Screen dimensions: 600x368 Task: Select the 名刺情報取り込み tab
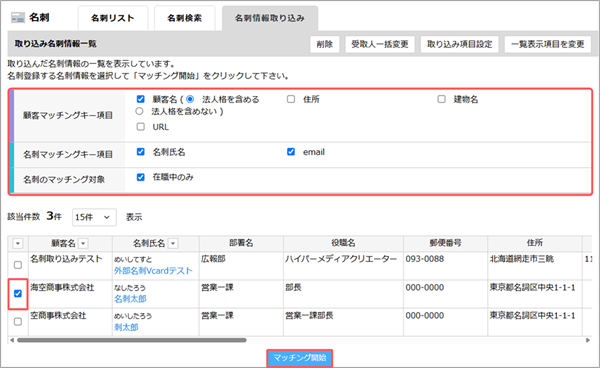coord(270,18)
